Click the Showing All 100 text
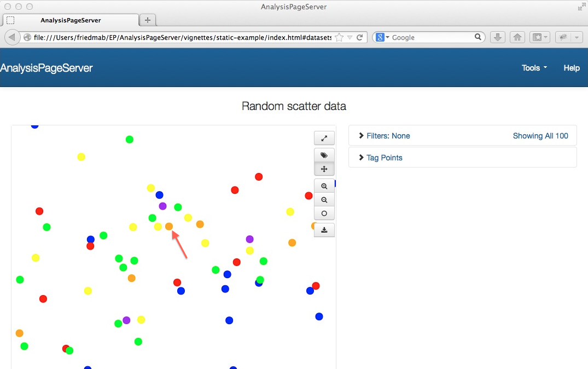This screenshot has width=588, height=369. pos(540,136)
